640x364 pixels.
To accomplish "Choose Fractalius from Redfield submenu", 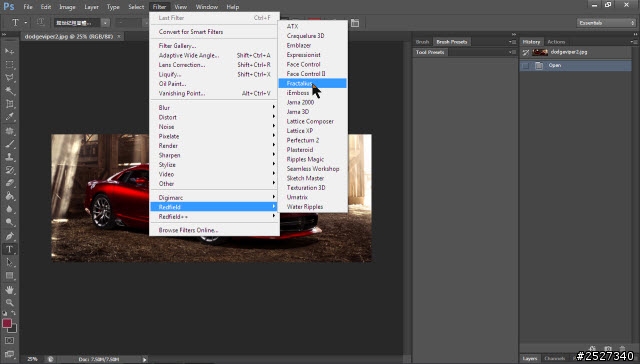I will point(312,83).
